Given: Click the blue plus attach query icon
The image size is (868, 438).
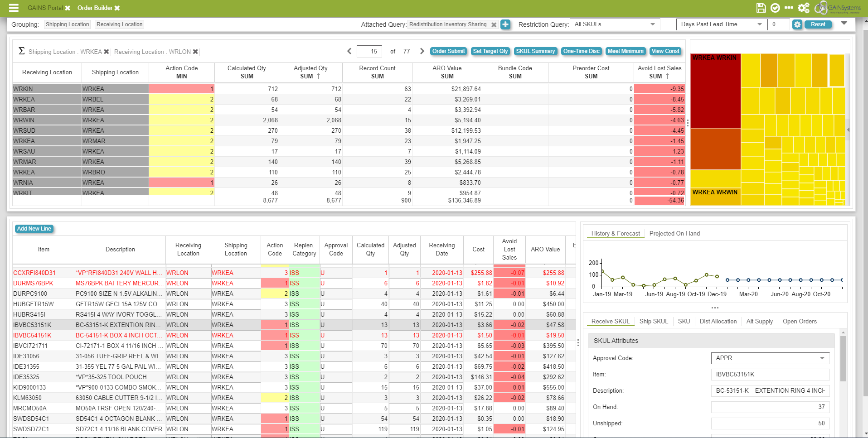Looking at the screenshot, I should pos(505,24).
